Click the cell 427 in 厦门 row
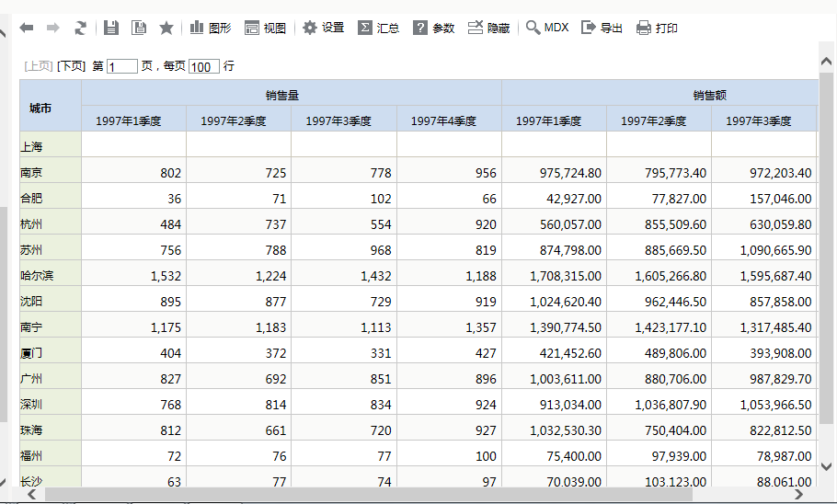This screenshot has width=837, height=504. click(x=450, y=350)
